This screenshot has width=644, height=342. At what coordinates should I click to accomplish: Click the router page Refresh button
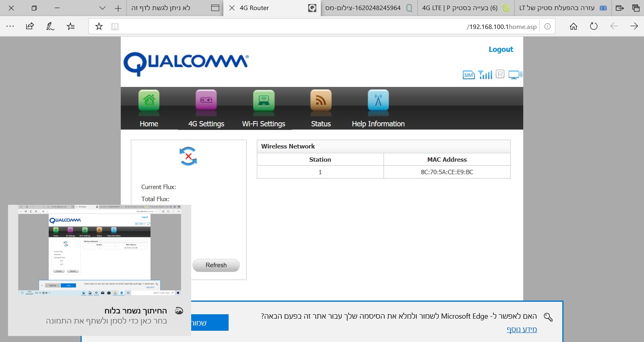pyautogui.click(x=216, y=265)
